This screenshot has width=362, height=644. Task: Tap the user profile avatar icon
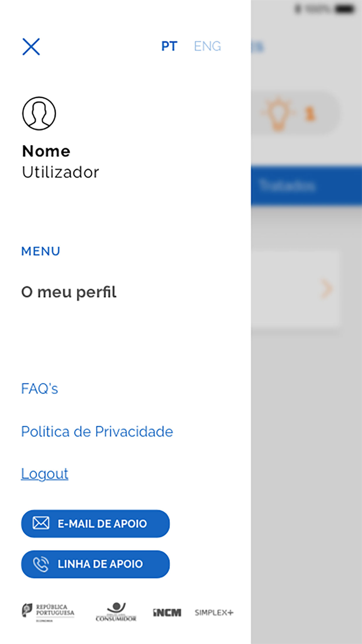(x=39, y=113)
